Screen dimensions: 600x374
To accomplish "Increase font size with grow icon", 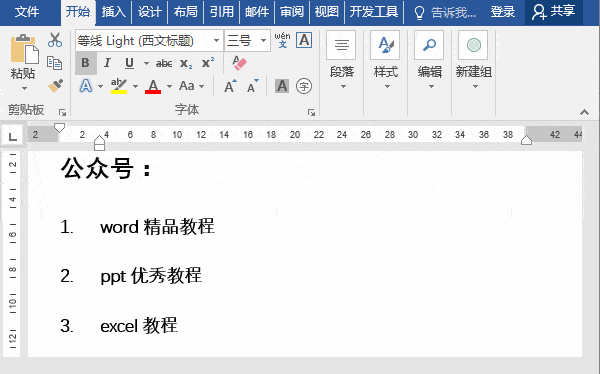I will [x=230, y=86].
